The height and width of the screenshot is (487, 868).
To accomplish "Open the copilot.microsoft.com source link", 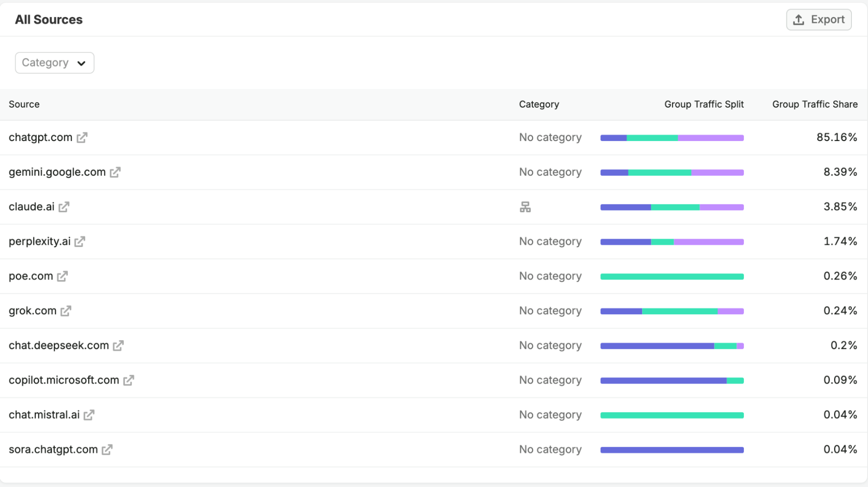I will pyautogui.click(x=64, y=380).
